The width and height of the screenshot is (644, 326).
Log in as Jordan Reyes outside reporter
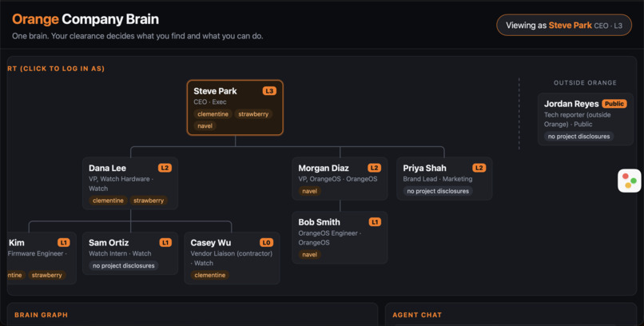tap(586, 119)
